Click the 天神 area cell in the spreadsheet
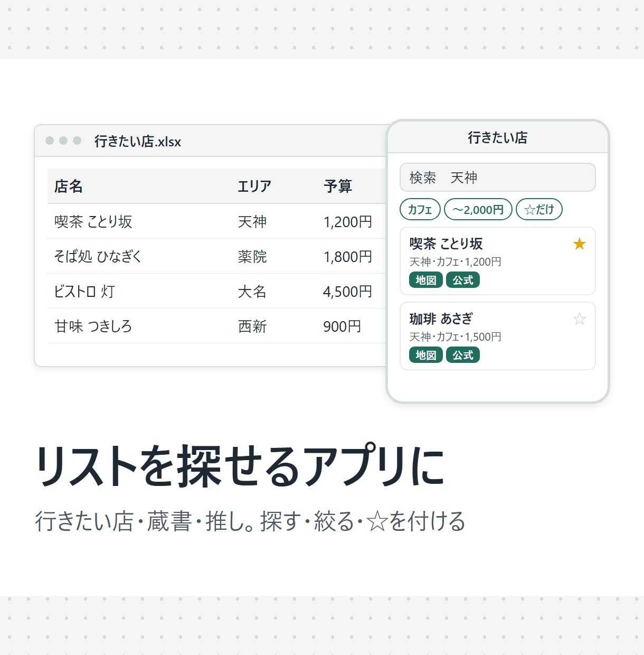 click(252, 221)
